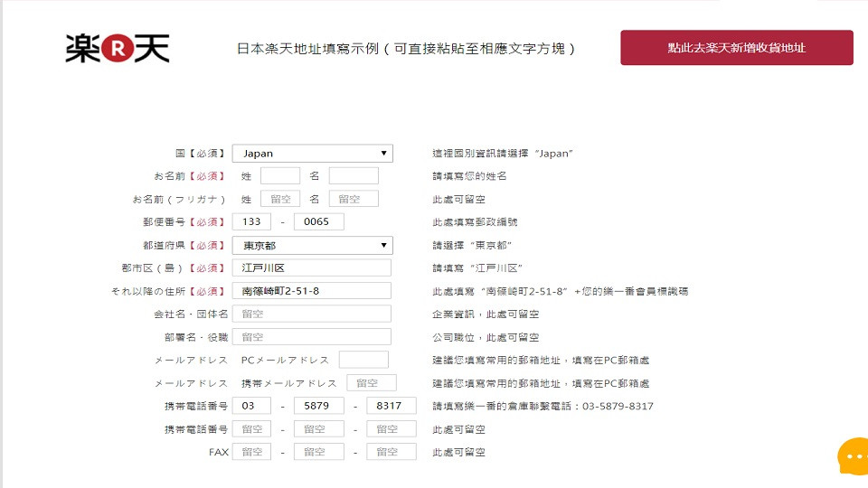Screen dimensions: 868x488
Task: Click the Rakuten logo
Action: 117,48
